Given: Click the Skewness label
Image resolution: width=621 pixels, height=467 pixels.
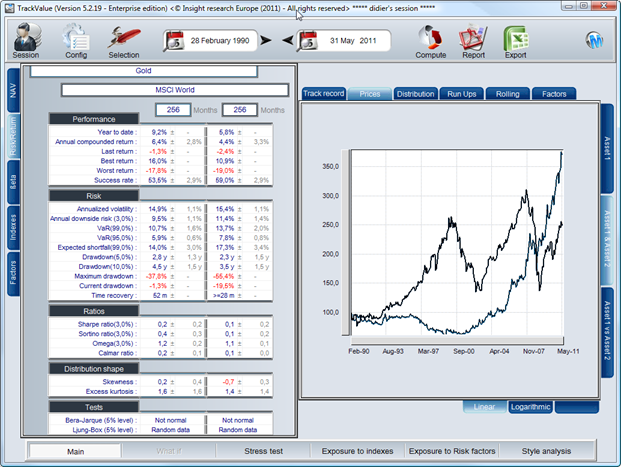Looking at the screenshot, I should 120,382.
